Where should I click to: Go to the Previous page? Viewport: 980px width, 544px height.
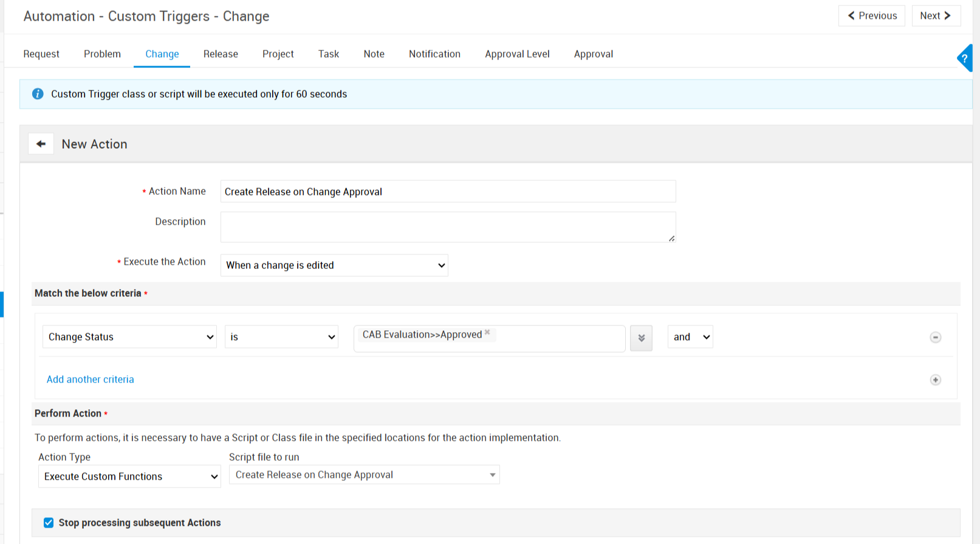point(872,16)
